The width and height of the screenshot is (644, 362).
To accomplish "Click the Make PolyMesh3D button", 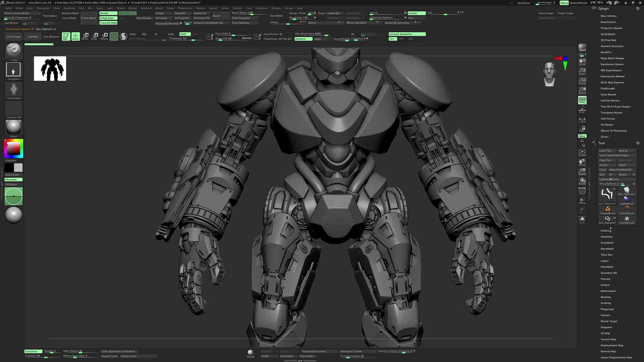I will (x=620, y=170).
